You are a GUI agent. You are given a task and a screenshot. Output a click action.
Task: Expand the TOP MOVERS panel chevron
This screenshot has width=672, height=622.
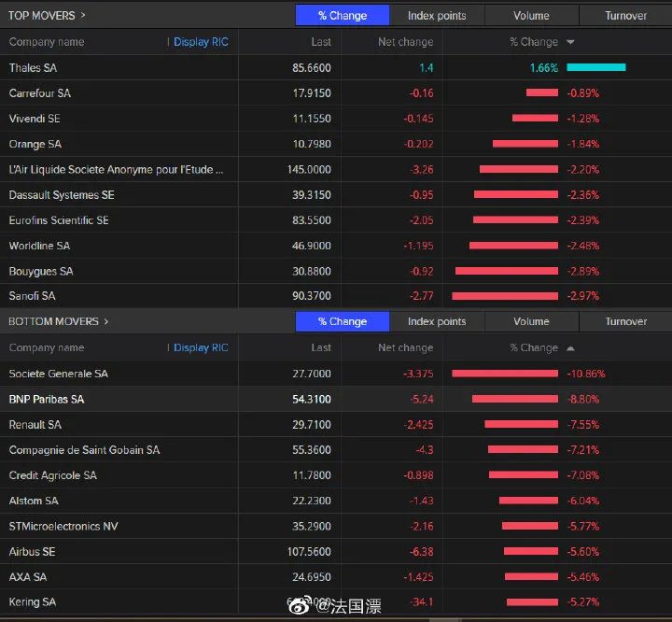point(84,15)
